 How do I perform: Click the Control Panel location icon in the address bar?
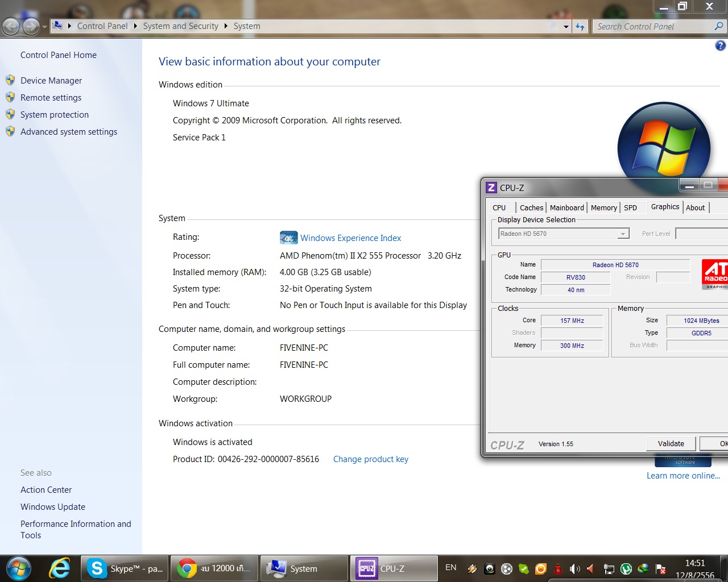pos(57,26)
